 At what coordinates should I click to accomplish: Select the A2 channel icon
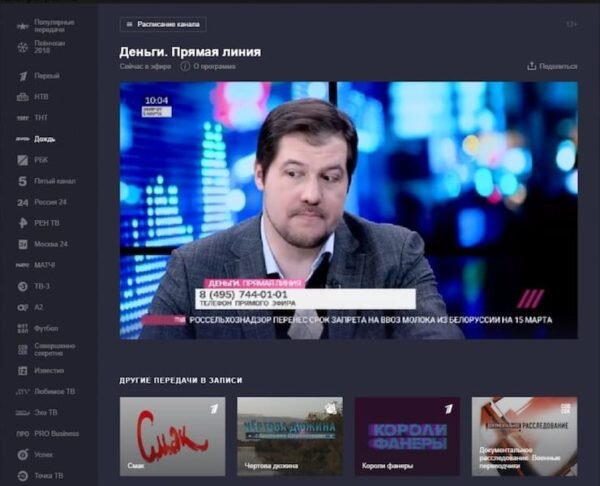[23, 307]
